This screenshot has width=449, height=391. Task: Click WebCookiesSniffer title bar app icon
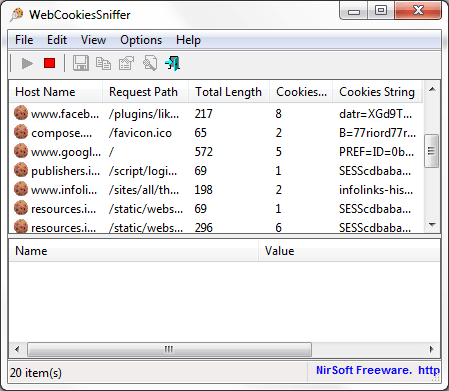click(x=17, y=15)
